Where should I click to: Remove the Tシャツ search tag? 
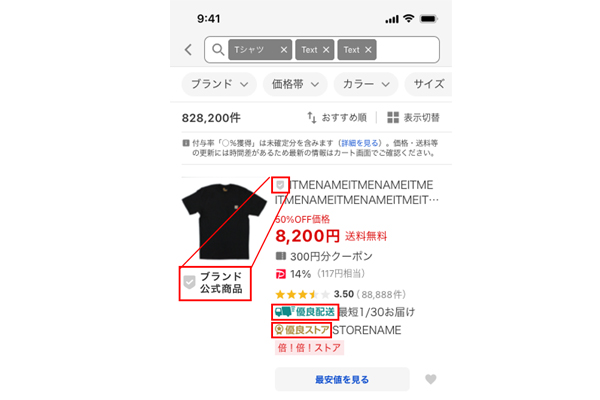pyautogui.click(x=284, y=50)
